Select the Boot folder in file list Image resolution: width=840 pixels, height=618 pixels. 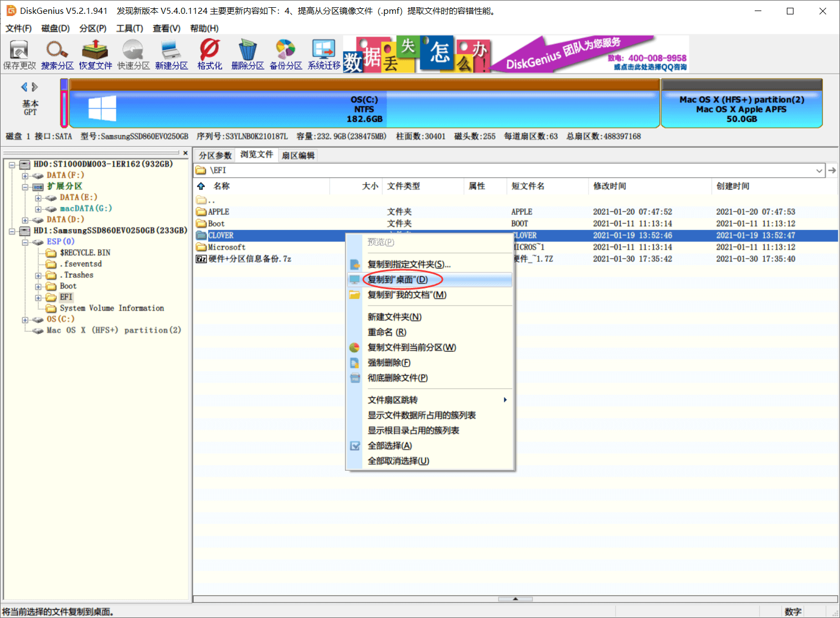tap(216, 224)
